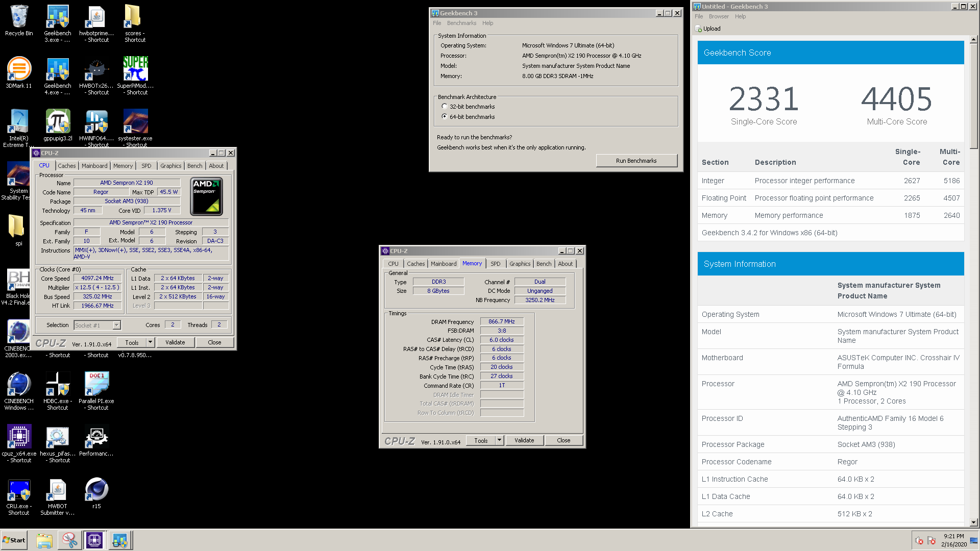
Task: Expand Tools dropdown arrow in CPU window
Action: (x=150, y=342)
